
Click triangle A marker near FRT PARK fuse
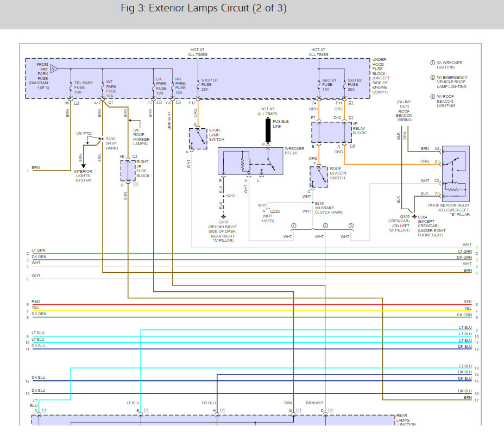pyautogui.click(x=54, y=69)
